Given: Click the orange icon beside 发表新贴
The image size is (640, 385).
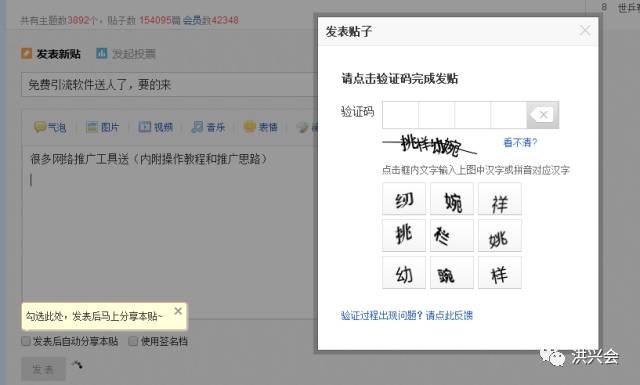Looking at the screenshot, I should pos(27,53).
